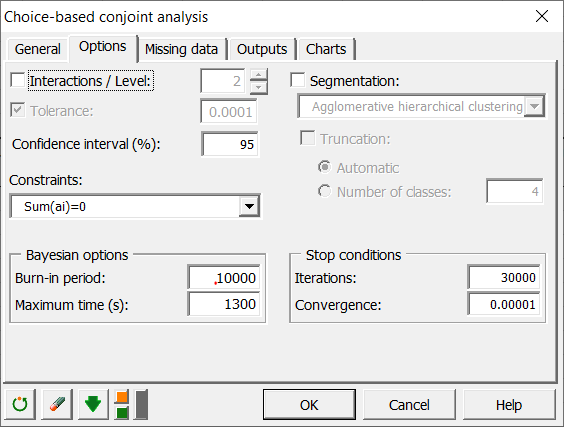Open the Missing data tab
Viewport: 564px width, 427px height.
click(182, 49)
